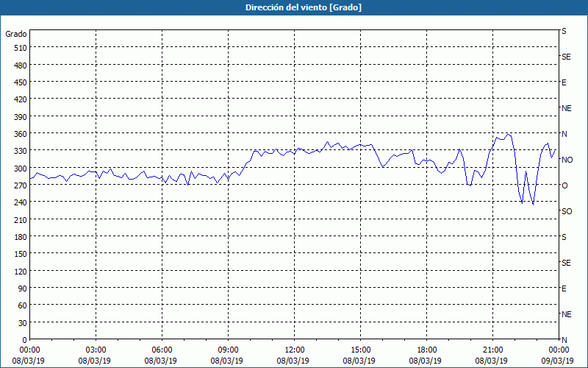Click the 510 value on the degree axis
This screenshot has width=588, height=368.
(x=21, y=48)
